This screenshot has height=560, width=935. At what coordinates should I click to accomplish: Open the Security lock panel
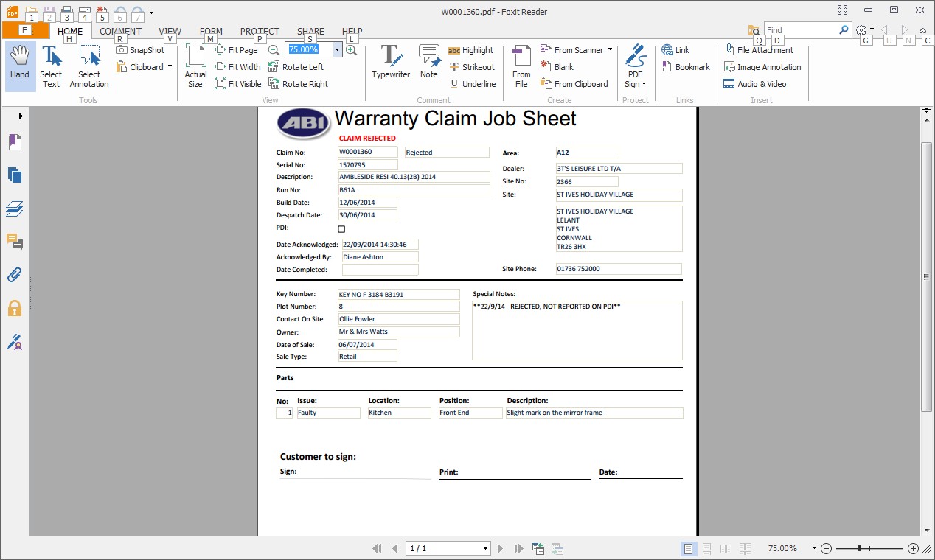tap(15, 308)
